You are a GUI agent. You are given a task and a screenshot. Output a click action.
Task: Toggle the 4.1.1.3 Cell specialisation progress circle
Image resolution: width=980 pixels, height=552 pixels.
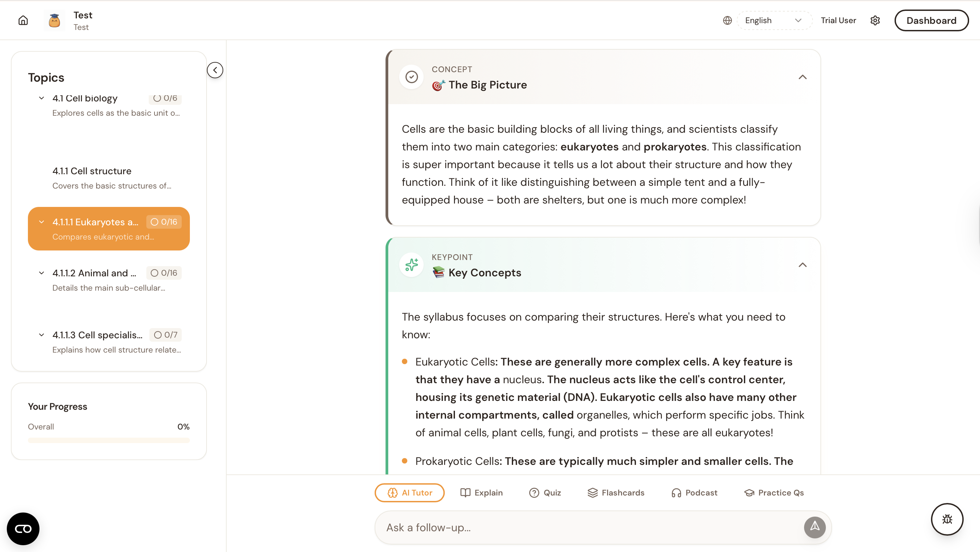tap(158, 335)
